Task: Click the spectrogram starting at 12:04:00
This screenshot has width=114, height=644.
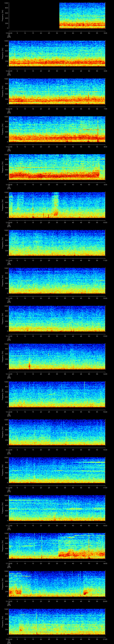Action: click(57, 16)
